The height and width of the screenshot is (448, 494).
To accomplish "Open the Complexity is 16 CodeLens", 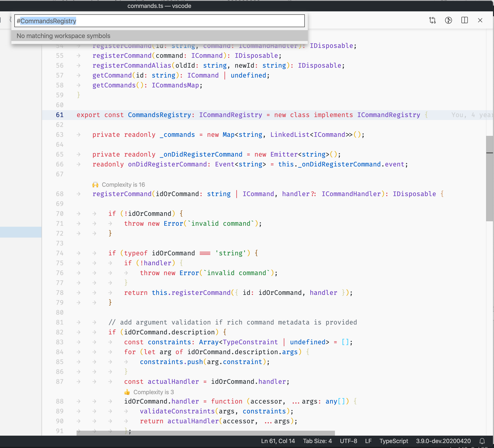I will pos(123,184).
